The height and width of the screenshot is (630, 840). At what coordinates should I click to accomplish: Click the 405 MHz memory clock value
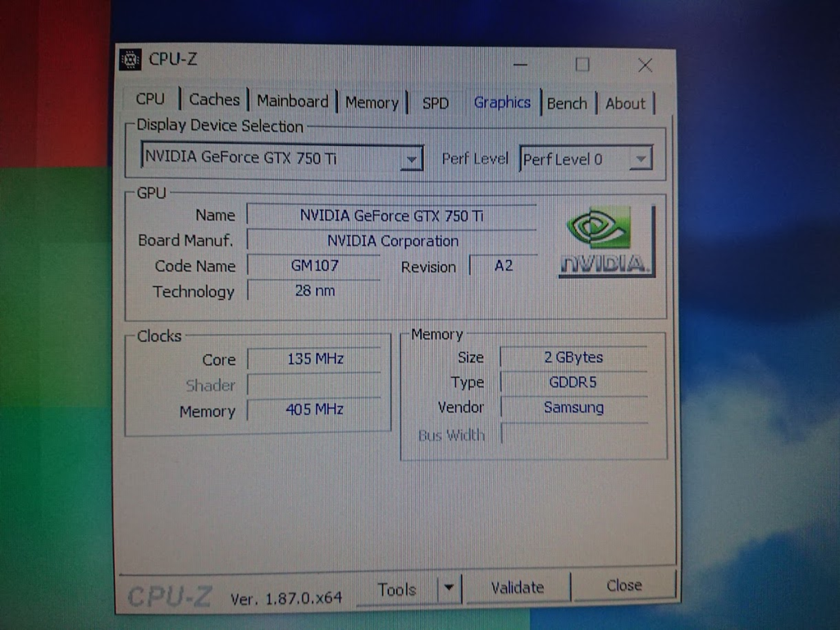click(315, 410)
